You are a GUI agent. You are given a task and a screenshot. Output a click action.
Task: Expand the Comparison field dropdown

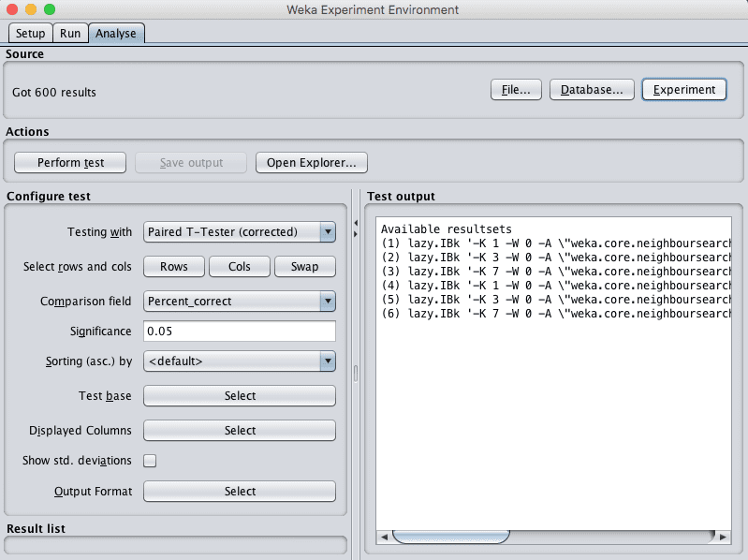tap(240, 302)
